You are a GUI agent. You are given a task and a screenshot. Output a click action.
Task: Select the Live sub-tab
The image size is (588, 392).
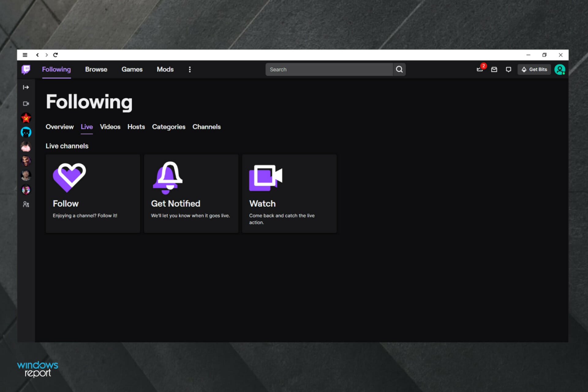tap(87, 127)
